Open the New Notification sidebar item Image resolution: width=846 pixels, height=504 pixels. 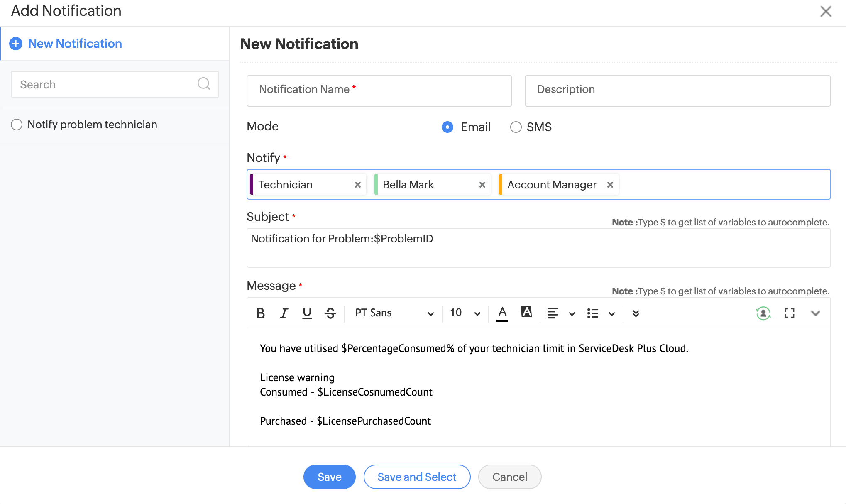pyautogui.click(x=75, y=44)
